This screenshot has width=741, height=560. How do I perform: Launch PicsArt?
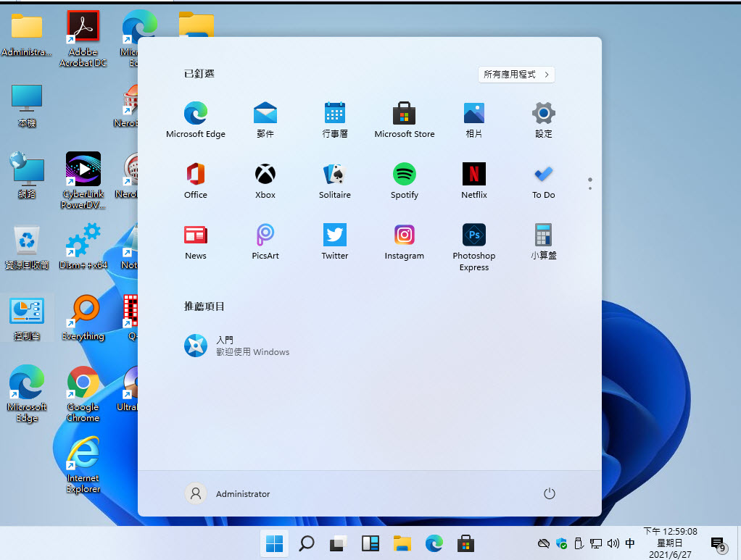[x=265, y=241]
